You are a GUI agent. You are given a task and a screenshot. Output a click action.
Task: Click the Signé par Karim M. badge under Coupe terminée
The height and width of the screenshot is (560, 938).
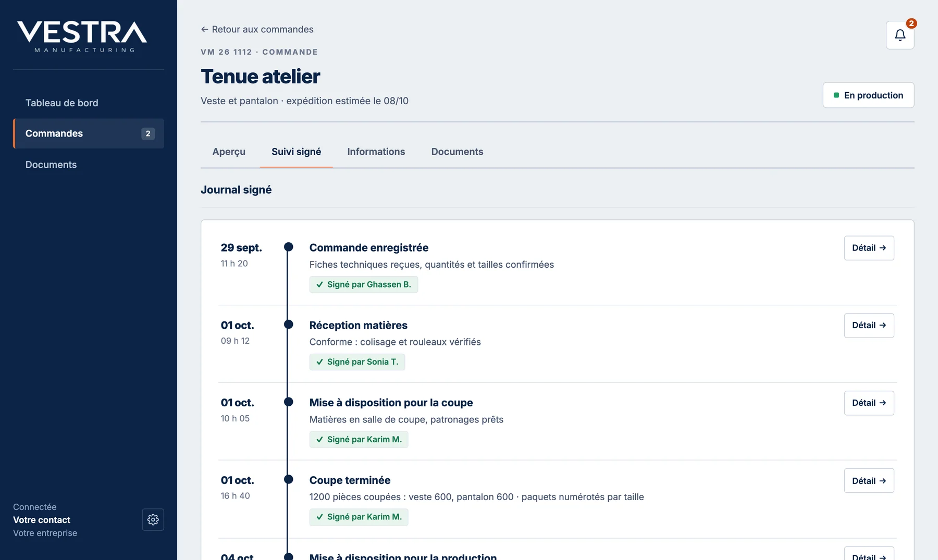click(359, 517)
